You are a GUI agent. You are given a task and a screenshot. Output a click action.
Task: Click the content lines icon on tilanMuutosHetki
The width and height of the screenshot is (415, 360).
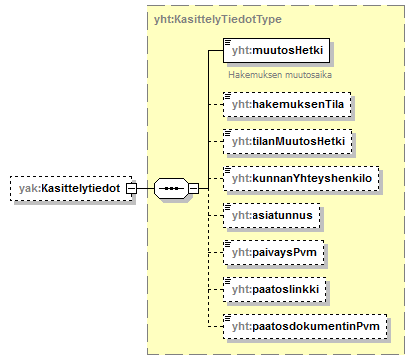[228, 133]
